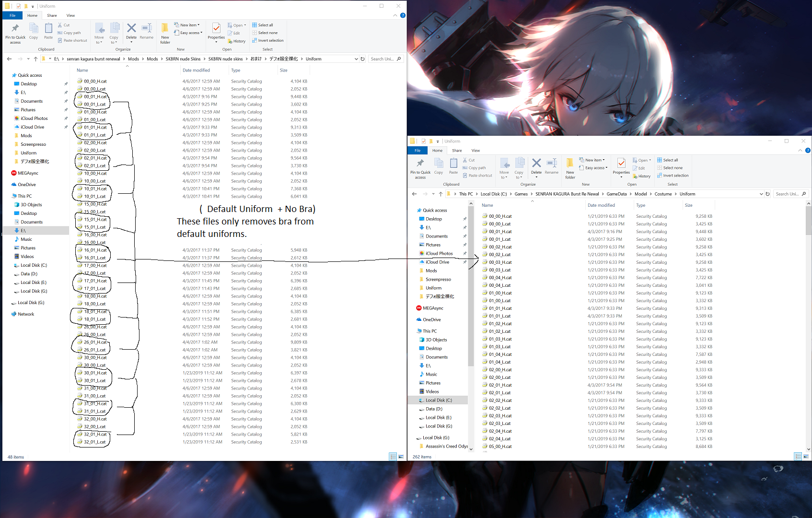Click Select all in right window ribbon

(x=668, y=160)
